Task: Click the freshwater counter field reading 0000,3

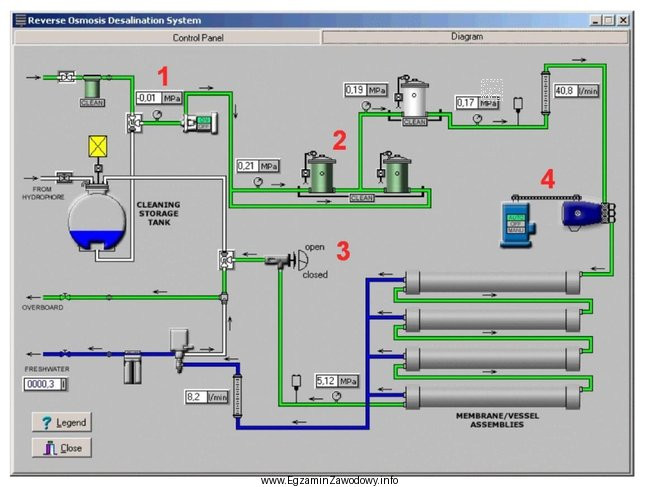Action: tap(43, 384)
